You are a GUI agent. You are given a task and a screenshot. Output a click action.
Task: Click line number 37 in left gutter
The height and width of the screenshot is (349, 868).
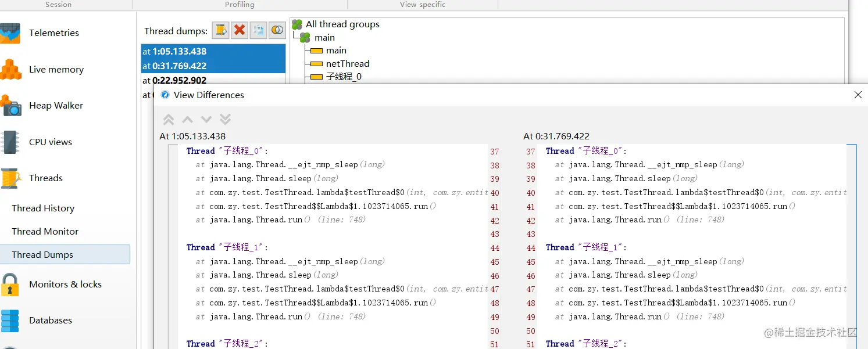[x=495, y=152]
